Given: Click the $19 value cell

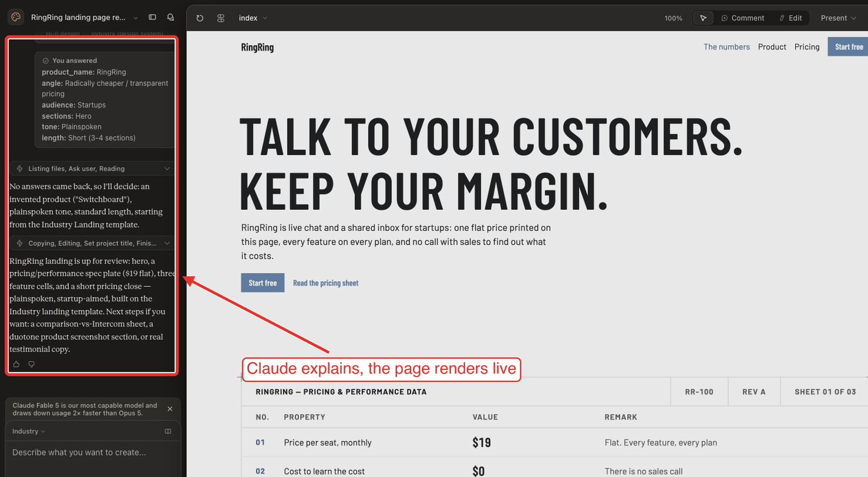Looking at the screenshot, I should (x=482, y=443).
